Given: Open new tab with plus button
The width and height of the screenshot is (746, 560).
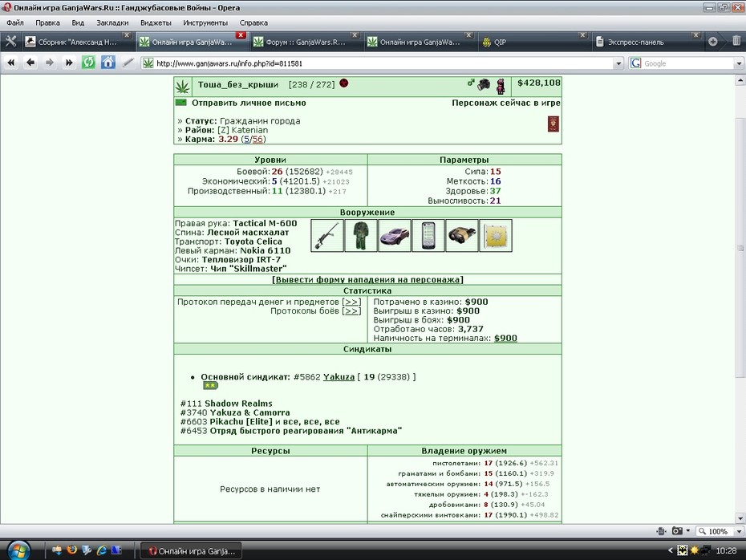Looking at the screenshot, I should click(x=712, y=42).
